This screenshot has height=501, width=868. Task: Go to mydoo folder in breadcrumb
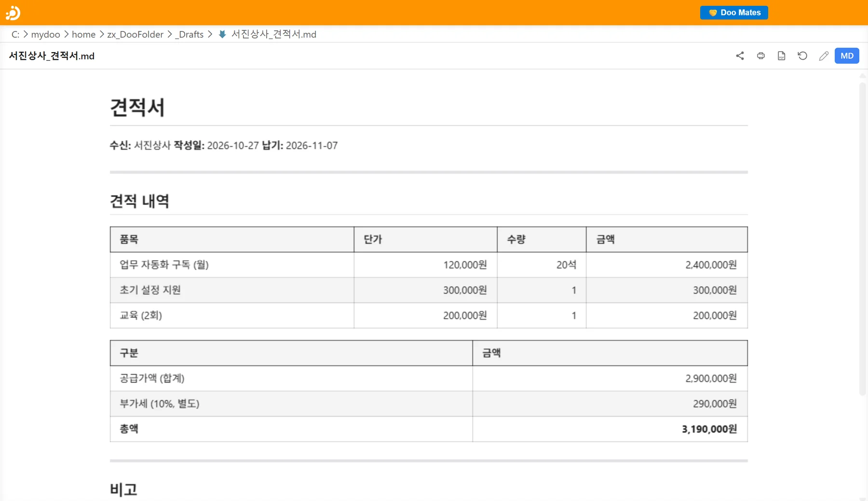45,34
